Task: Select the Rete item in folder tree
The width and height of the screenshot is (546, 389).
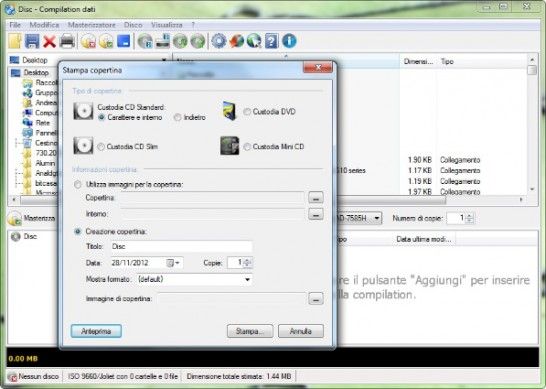Action: click(x=42, y=123)
